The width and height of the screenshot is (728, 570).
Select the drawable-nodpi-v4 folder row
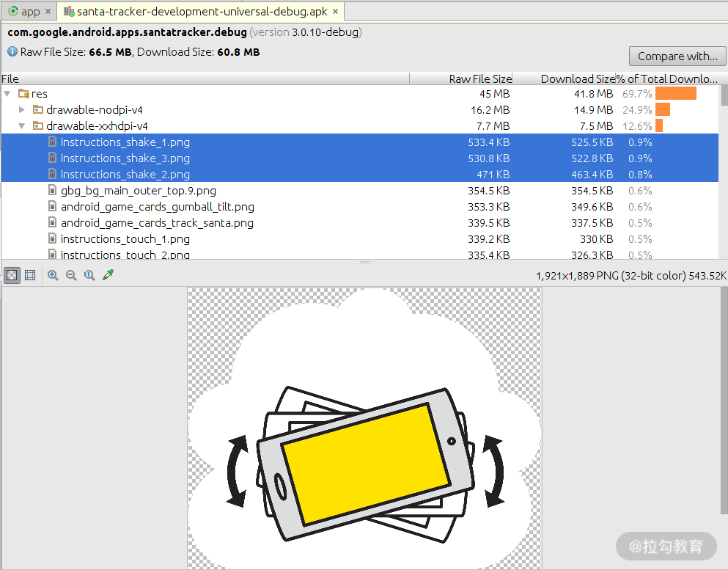(x=360, y=109)
